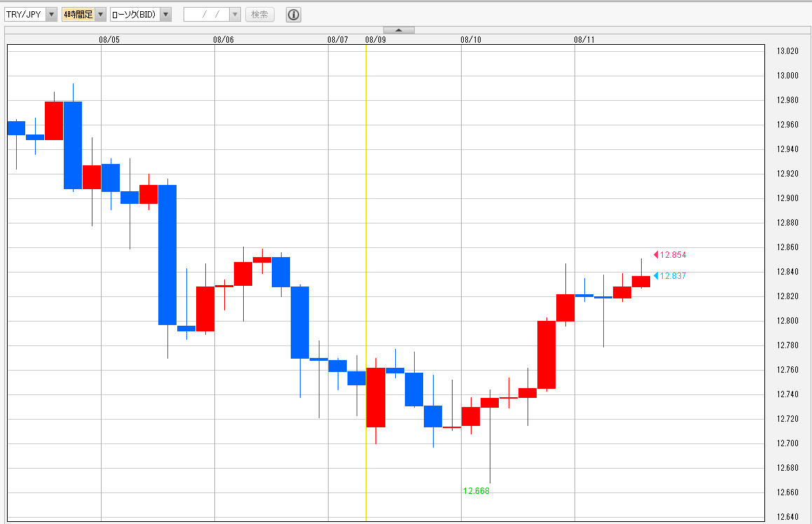Image resolution: width=812 pixels, height=524 pixels.
Task: Select the 08/06 date label
Action: (x=223, y=40)
